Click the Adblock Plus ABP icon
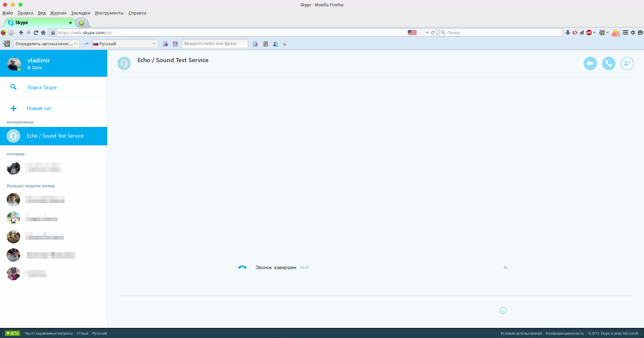 (589, 33)
